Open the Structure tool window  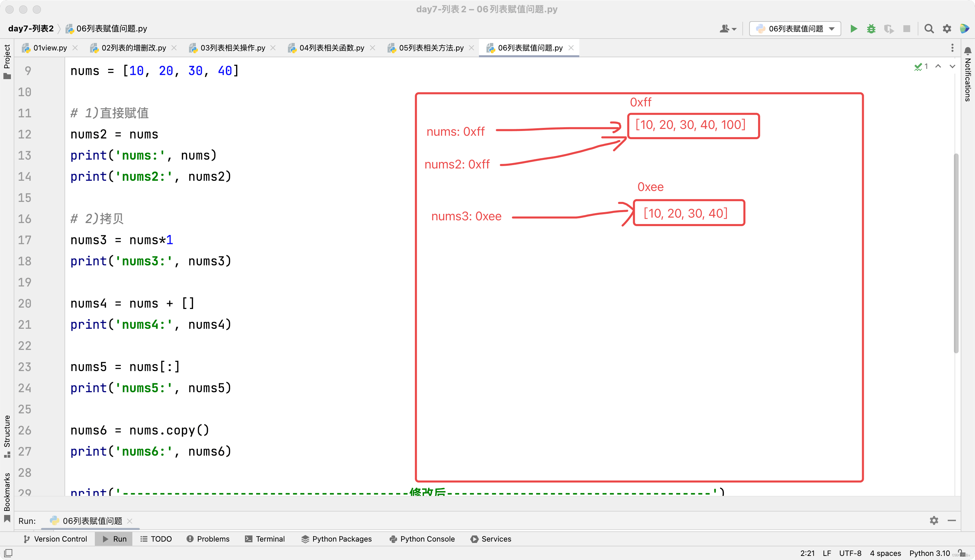click(x=7, y=437)
